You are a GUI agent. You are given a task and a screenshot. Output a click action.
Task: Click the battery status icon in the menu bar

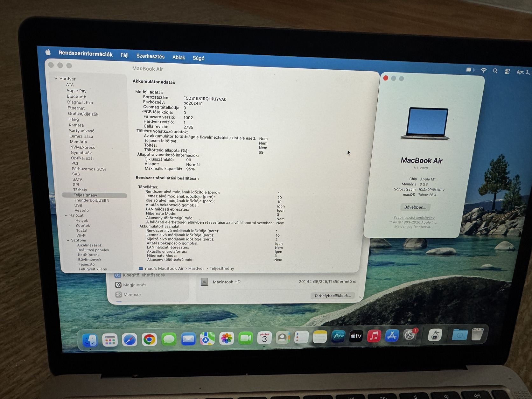point(470,70)
